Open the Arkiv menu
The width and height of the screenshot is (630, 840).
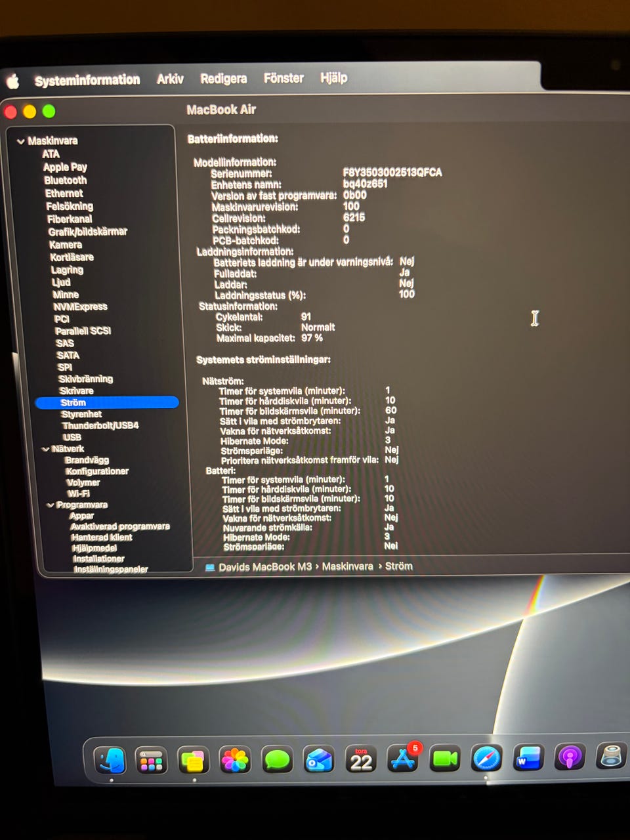(x=170, y=79)
